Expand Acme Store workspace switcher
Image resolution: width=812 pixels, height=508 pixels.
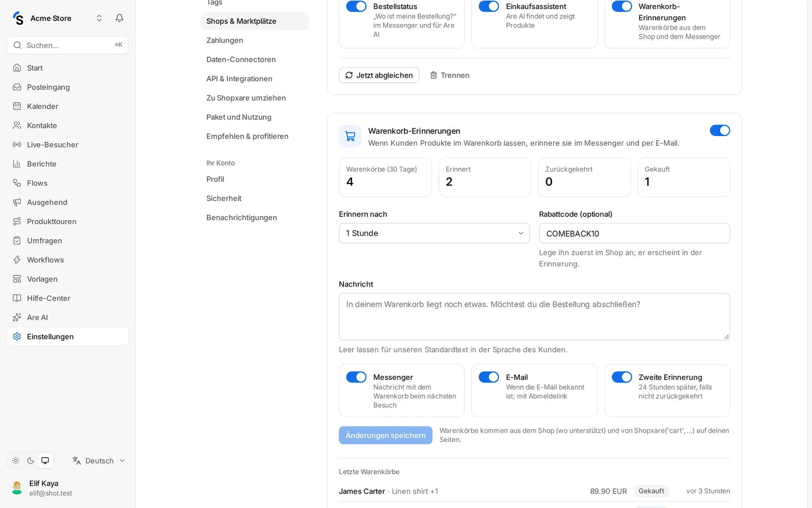pyautogui.click(x=99, y=18)
